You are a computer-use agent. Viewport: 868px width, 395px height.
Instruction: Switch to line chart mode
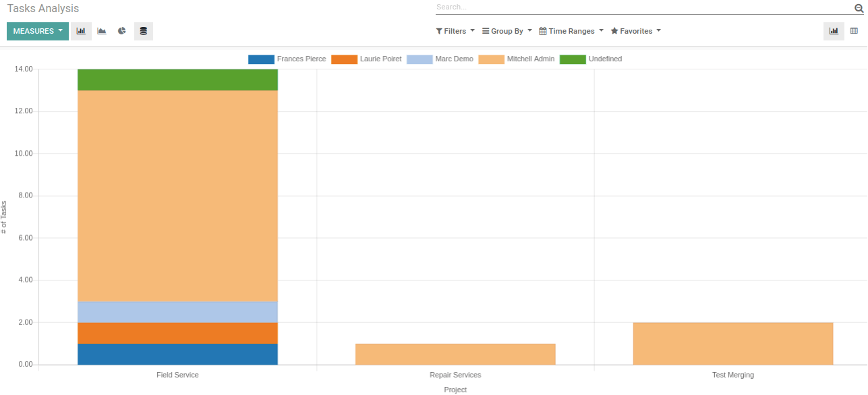click(x=102, y=31)
